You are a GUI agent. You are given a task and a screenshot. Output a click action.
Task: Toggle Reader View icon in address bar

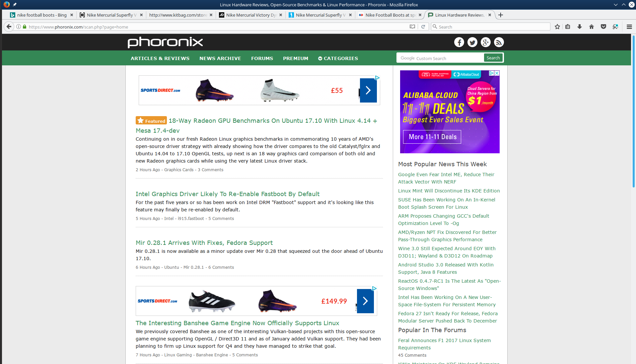click(412, 27)
